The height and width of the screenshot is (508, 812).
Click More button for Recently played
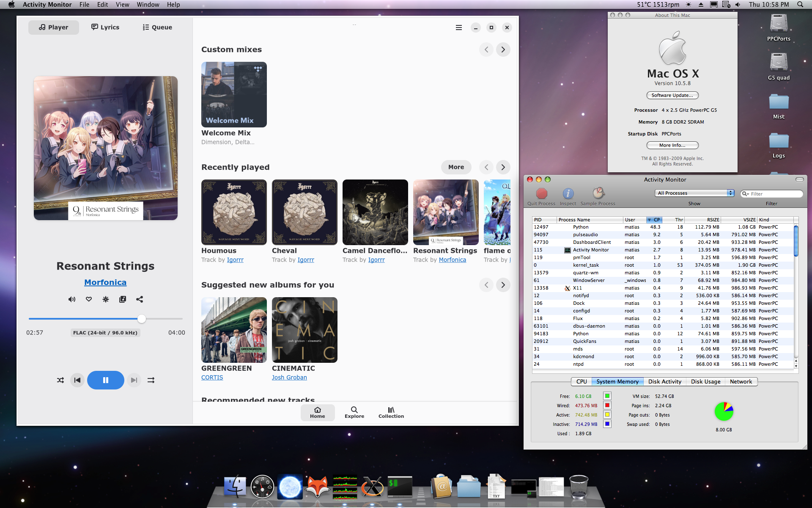(456, 167)
